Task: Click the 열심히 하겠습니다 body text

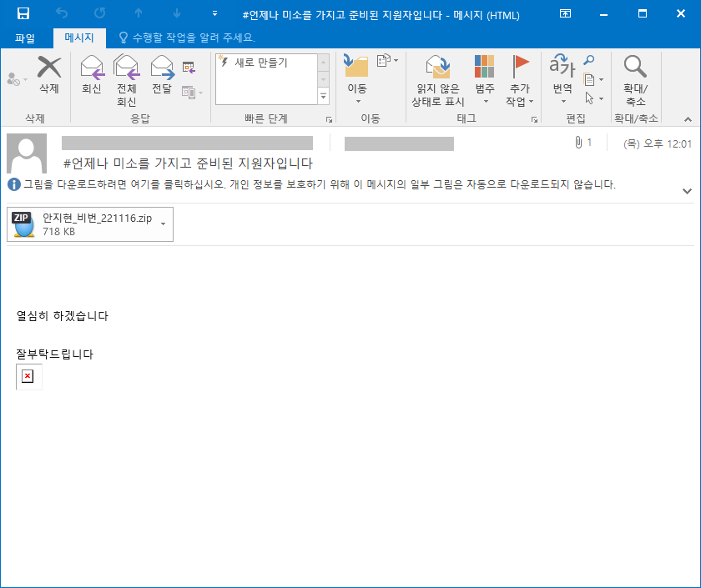Action: [62, 316]
